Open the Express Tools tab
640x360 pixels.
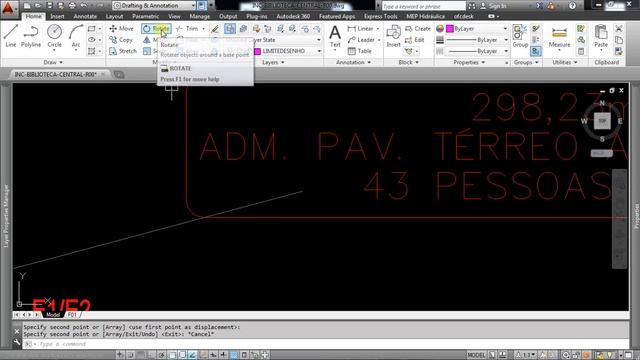pyautogui.click(x=380, y=16)
